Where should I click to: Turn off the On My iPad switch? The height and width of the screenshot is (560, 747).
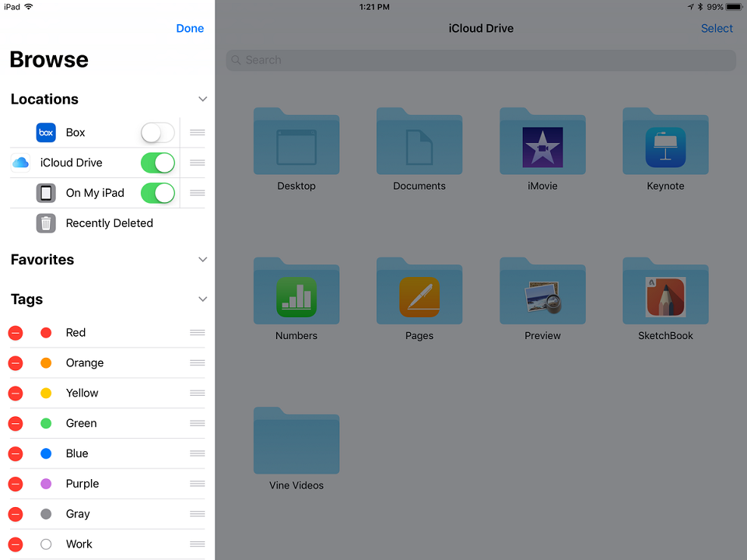[x=158, y=193]
